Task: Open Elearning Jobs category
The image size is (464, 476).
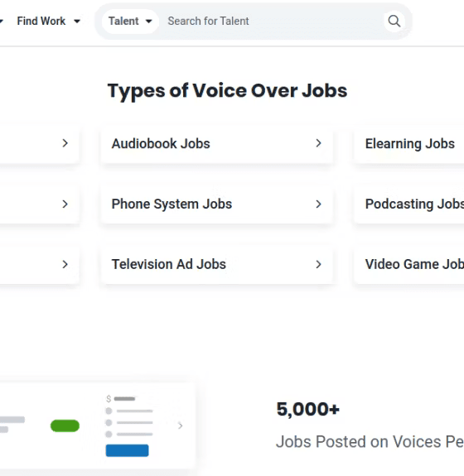Action: point(409,143)
